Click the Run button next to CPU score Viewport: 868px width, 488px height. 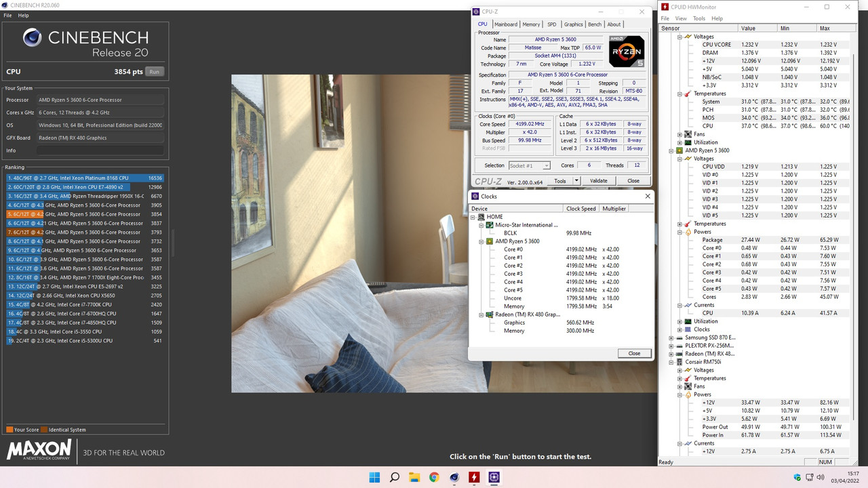pyautogui.click(x=155, y=72)
